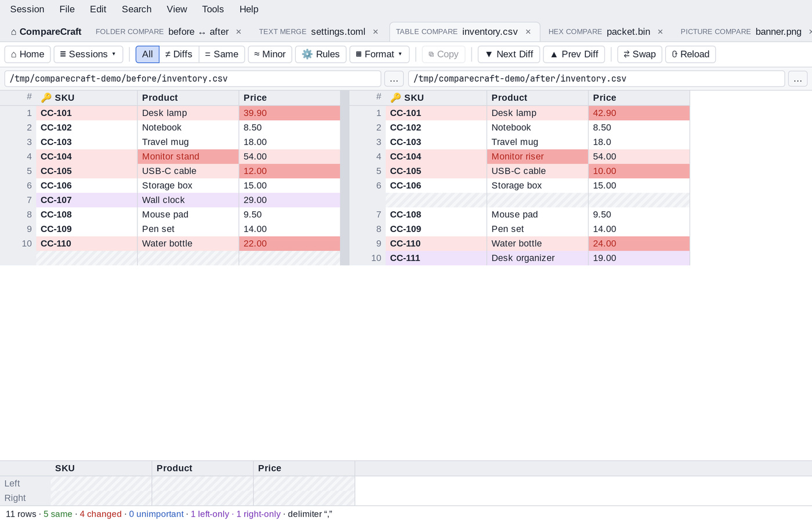The width and height of the screenshot is (812, 522).
Task: Select right price cell 42.90
Action: click(639, 113)
